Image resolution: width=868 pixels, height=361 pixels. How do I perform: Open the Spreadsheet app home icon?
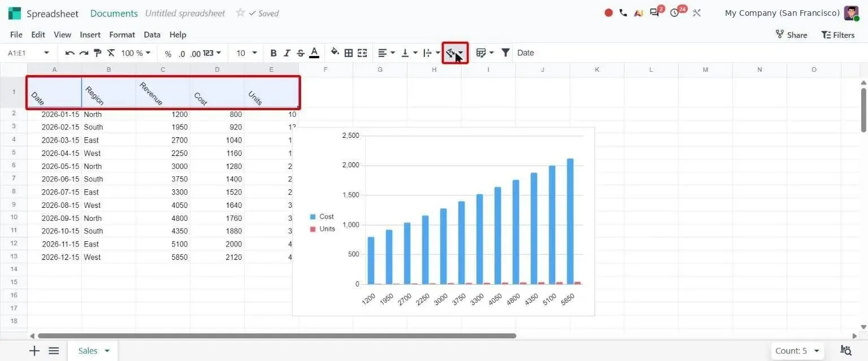tap(15, 13)
